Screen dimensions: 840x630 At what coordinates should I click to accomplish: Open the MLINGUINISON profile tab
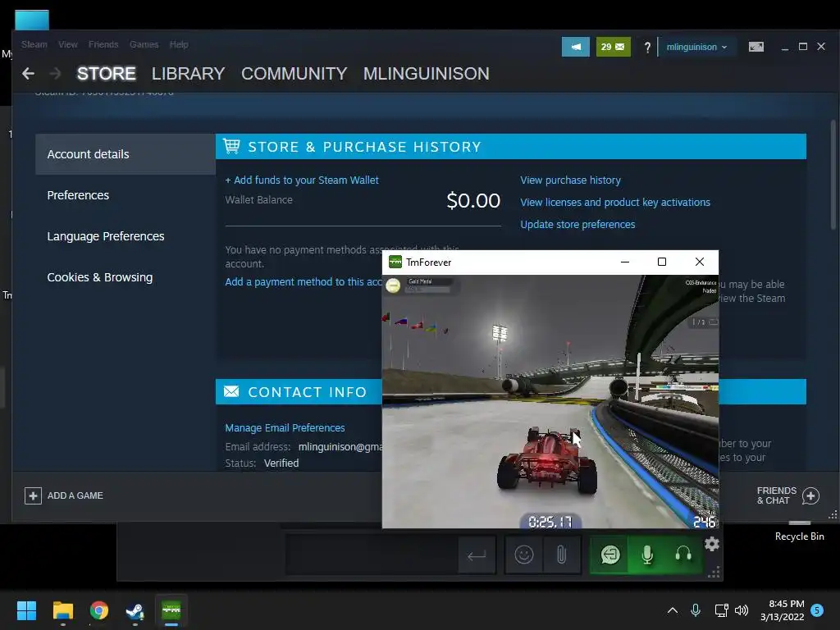pyautogui.click(x=427, y=73)
